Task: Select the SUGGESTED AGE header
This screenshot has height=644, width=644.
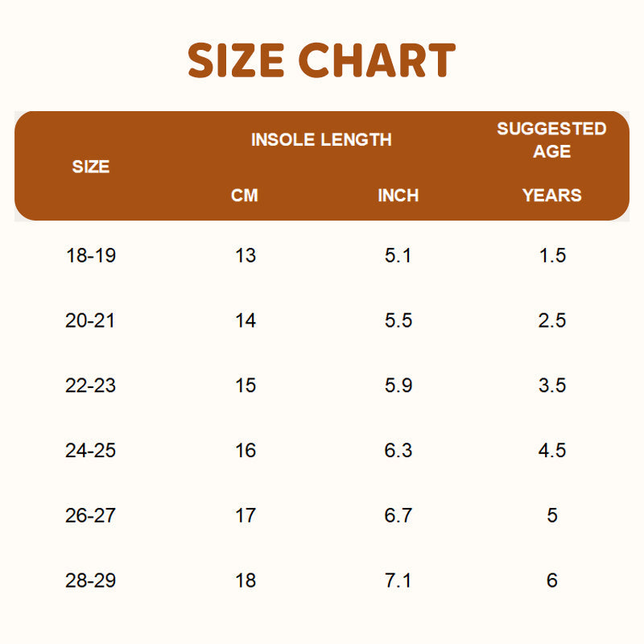Action: 551,139
